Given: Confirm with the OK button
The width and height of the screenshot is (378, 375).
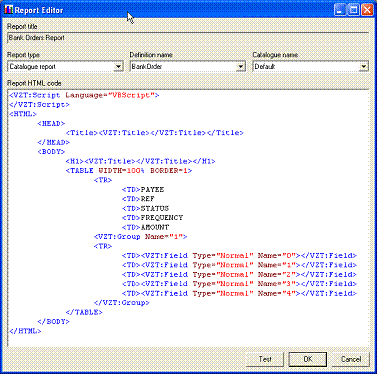Looking at the screenshot, I should (308, 359).
